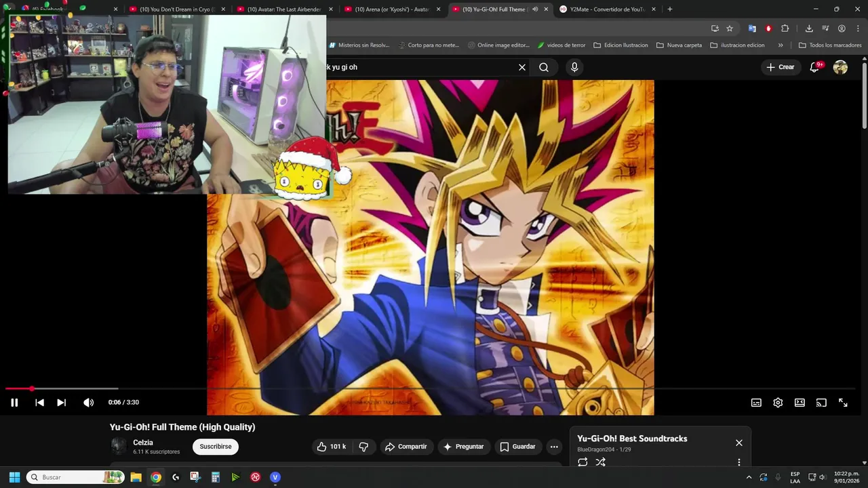Click the Preguntar button
This screenshot has height=488, width=868.
tap(463, 447)
